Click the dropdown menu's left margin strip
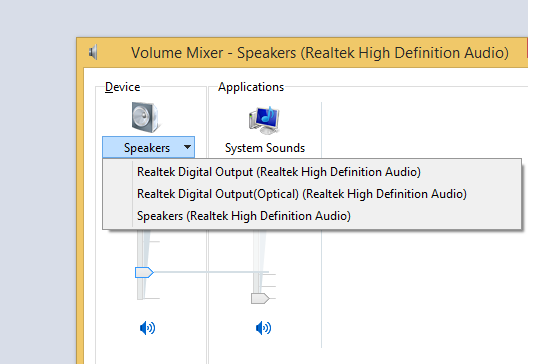The width and height of the screenshot is (535, 364). click(x=118, y=194)
